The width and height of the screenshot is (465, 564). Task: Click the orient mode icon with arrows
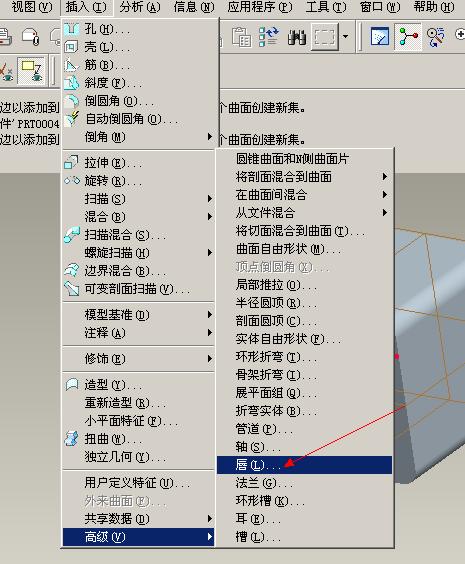(x=436, y=36)
